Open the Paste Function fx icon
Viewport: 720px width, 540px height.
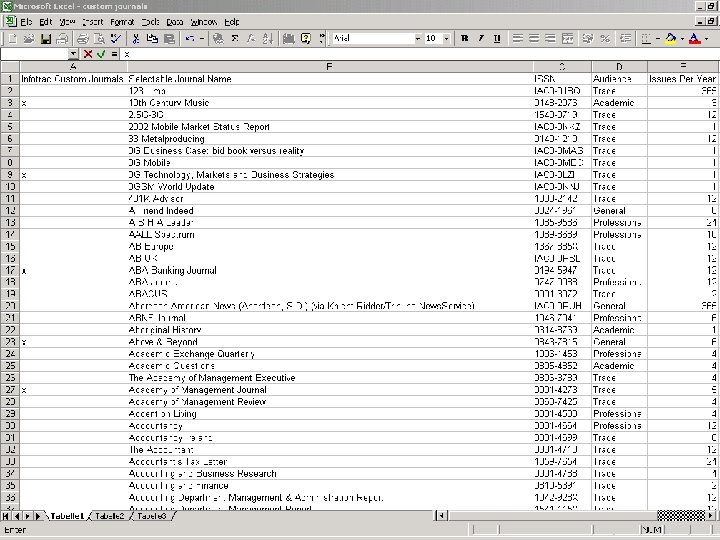(251, 39)
